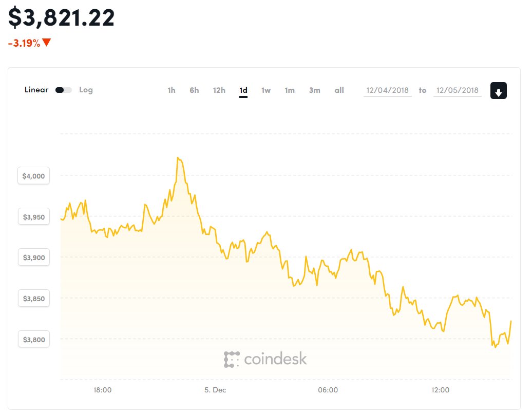The image size is (532, 416).
Task: Select the Linear scale label
Action: [36, 89]
